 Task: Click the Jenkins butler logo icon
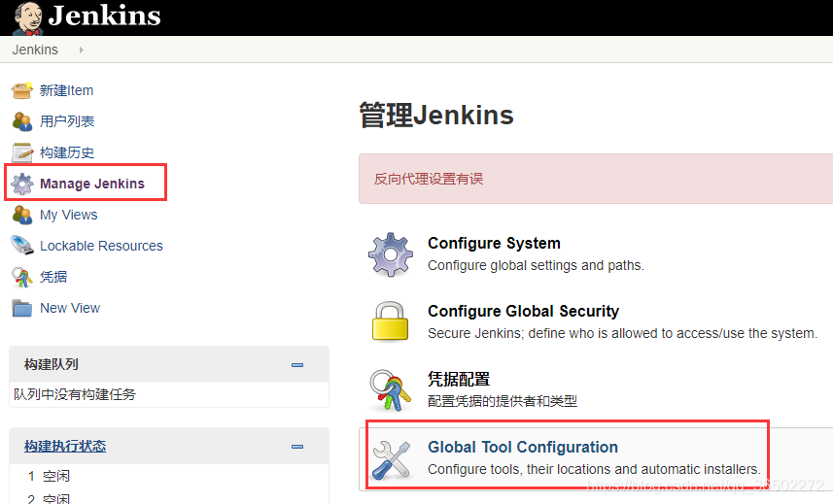[x=28, y=17]
